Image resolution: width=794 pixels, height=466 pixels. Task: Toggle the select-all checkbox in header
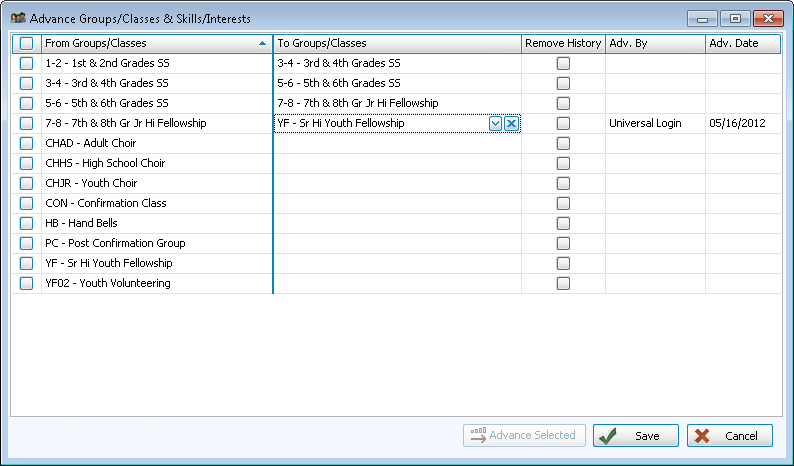(26, 44)
